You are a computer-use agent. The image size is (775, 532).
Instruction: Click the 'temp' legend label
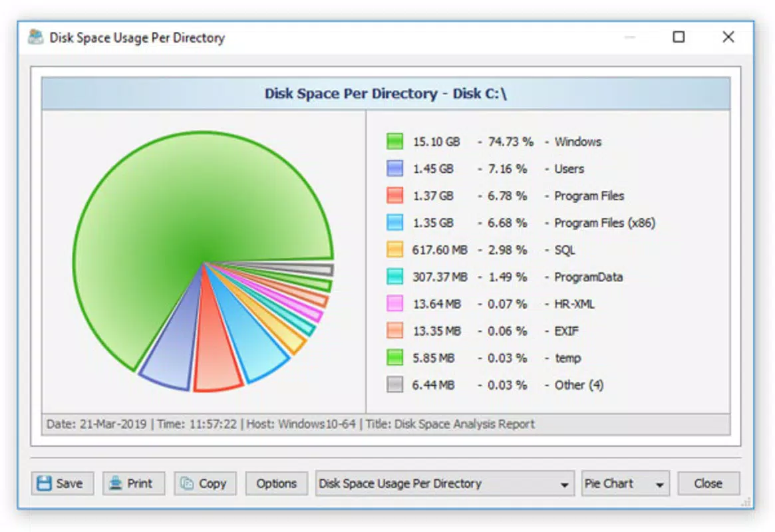click(568, 358)
